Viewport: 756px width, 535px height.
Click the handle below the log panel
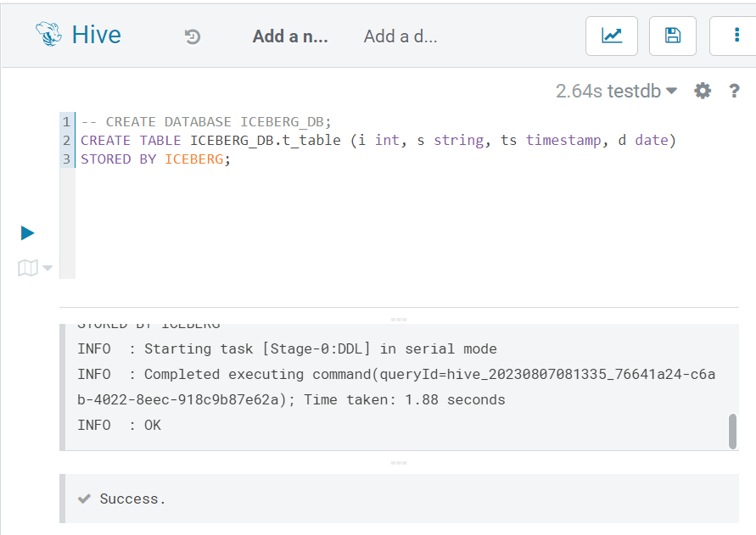click(399, 463)
